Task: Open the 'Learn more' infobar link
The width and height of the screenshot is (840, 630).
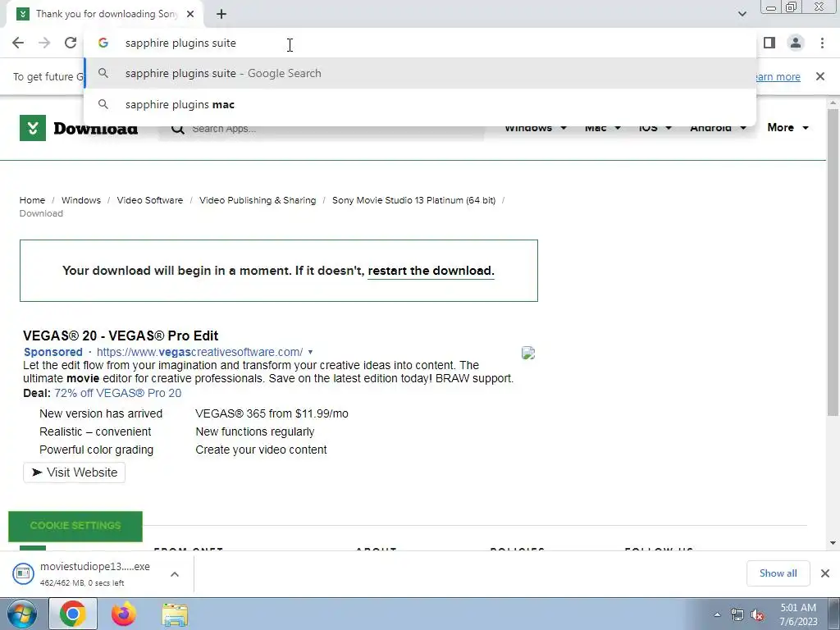Action: click(778, 76)
